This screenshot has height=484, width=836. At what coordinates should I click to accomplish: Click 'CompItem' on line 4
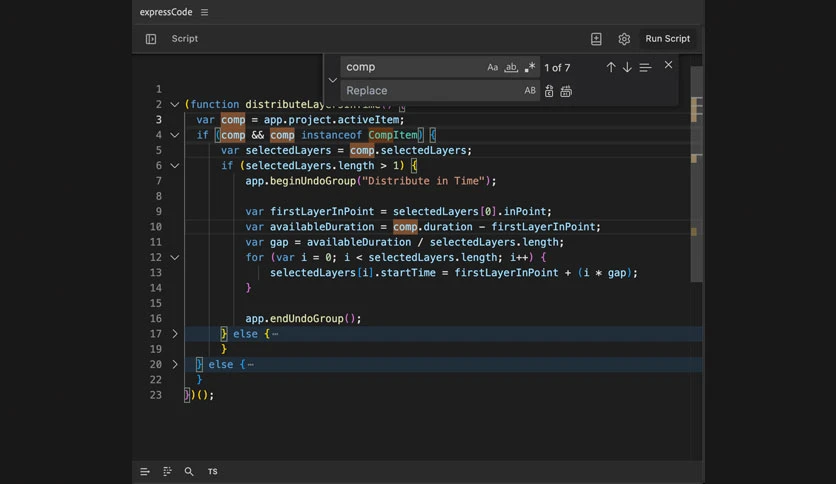[393, 135]
